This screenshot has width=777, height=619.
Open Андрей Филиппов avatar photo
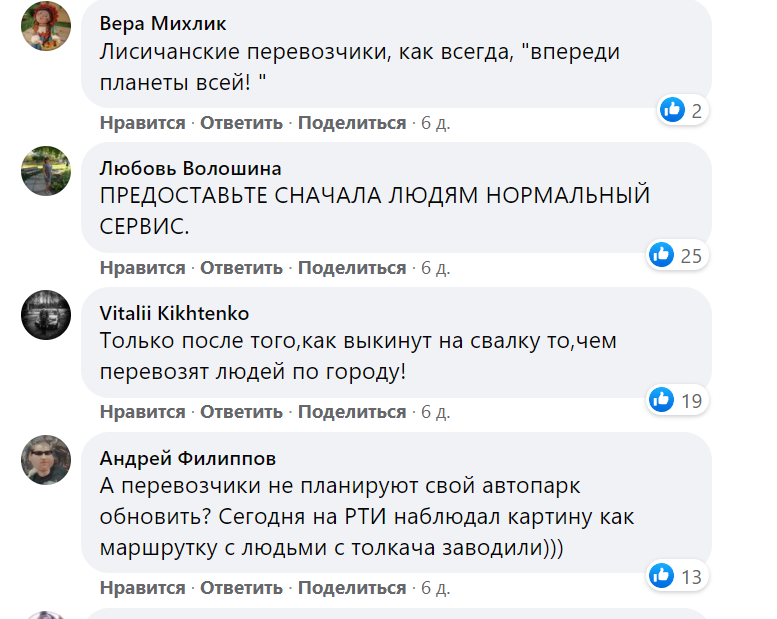46,461
